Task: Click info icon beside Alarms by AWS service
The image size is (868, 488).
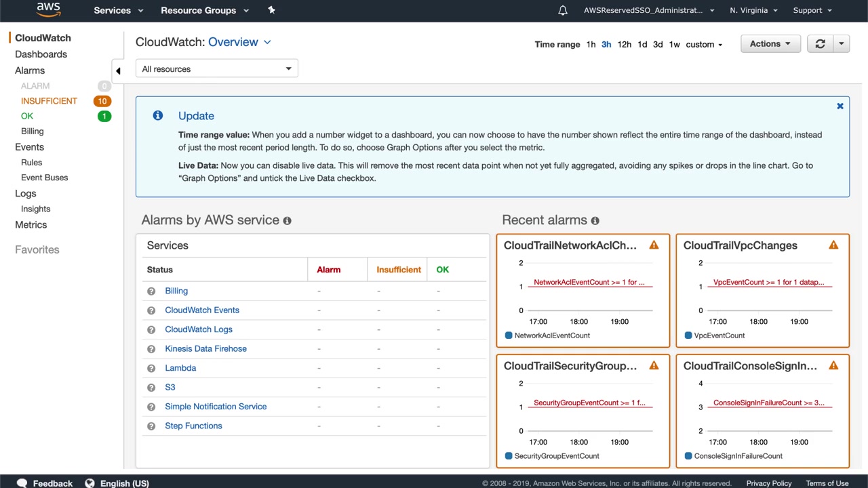Action: point(287,221)
